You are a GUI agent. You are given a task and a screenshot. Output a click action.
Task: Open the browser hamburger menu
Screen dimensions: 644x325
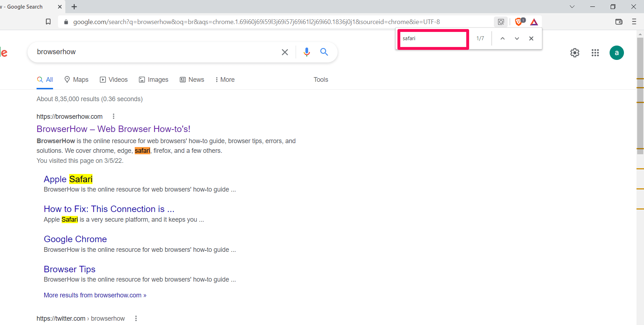(634, 22)
